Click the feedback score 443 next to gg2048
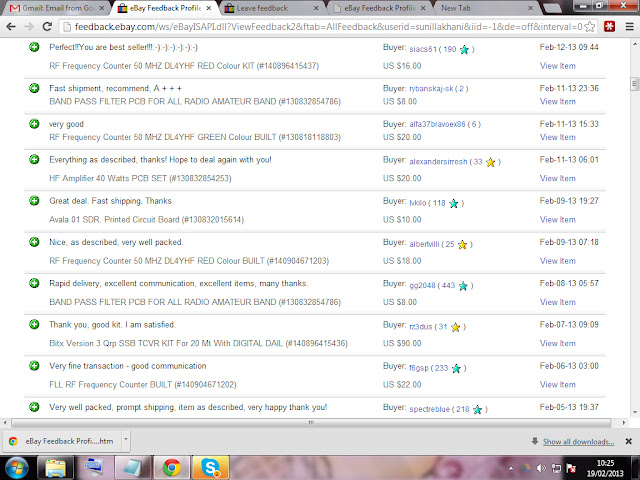Screen dimensions: 640x480 [x=448, y=285]
